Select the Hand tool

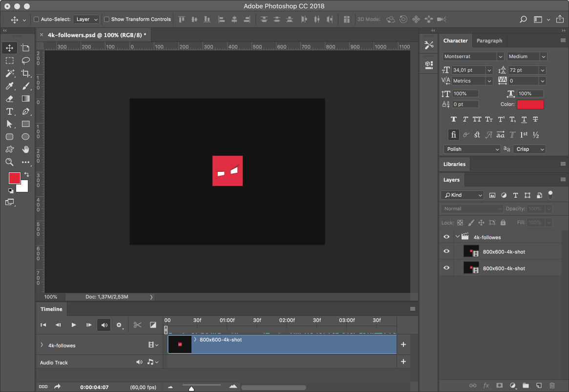pos(25,149)
